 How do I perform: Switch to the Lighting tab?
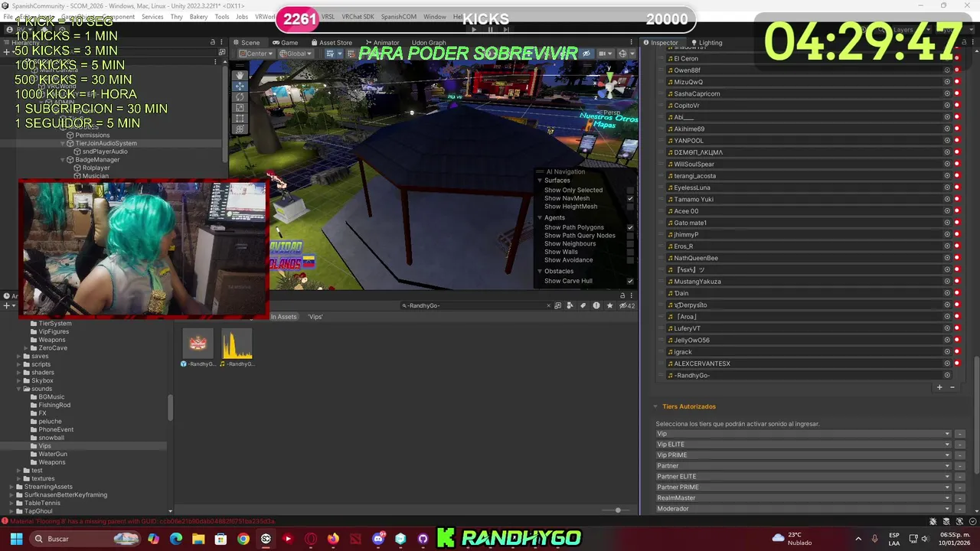pos(706,43)
